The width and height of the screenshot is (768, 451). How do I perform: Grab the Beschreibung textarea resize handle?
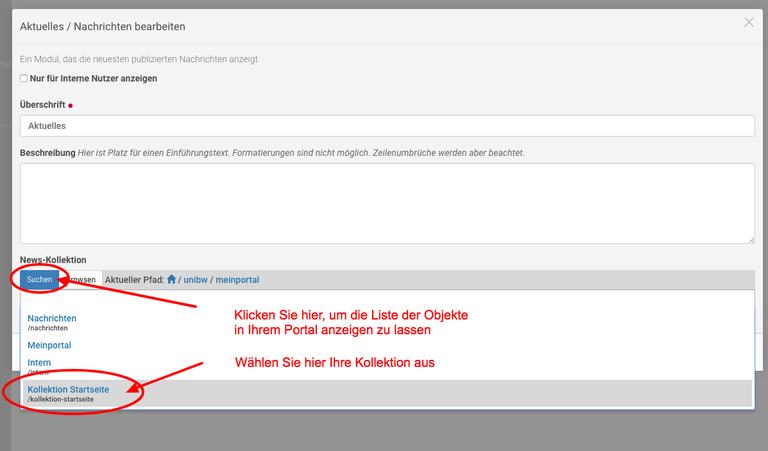tap(751, 240)
